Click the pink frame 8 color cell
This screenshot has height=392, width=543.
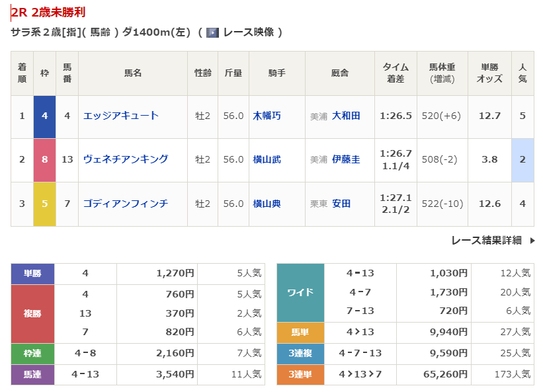pyautogui.click(x=44, y=159)
